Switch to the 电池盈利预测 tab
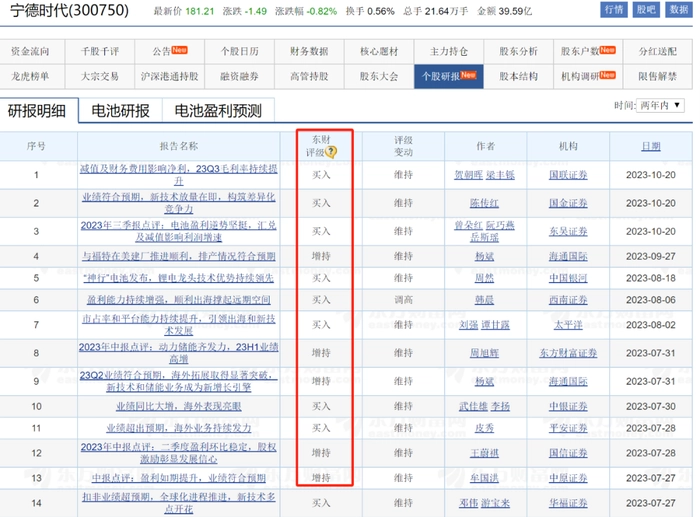The height and width of the screenshot is (517, 700). [x=217, y=111]
